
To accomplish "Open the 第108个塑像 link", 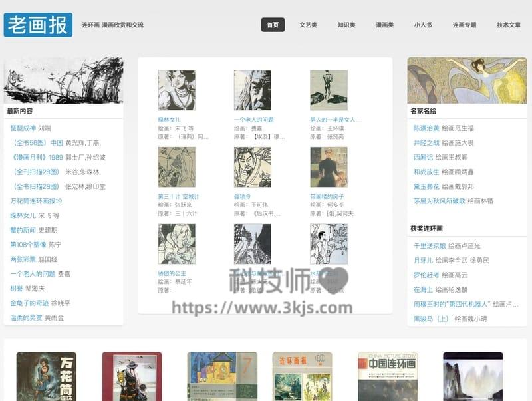I will [x=28, y=245].
